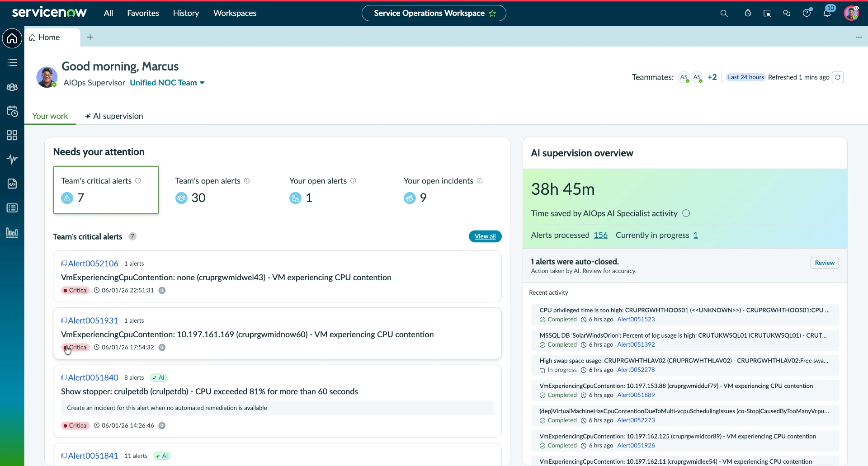Open Alert0051392 in recent activity
The image size is (868, 466).
636,344
